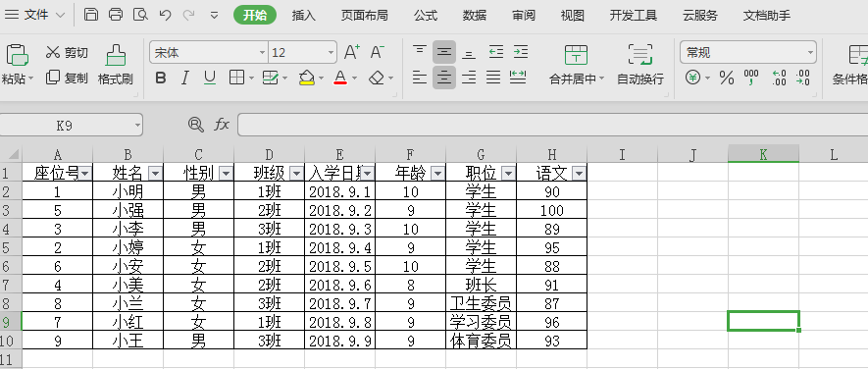Open the 班级 filter dropdown
Screen dimensions: 868x369
(x=297, y=174)
